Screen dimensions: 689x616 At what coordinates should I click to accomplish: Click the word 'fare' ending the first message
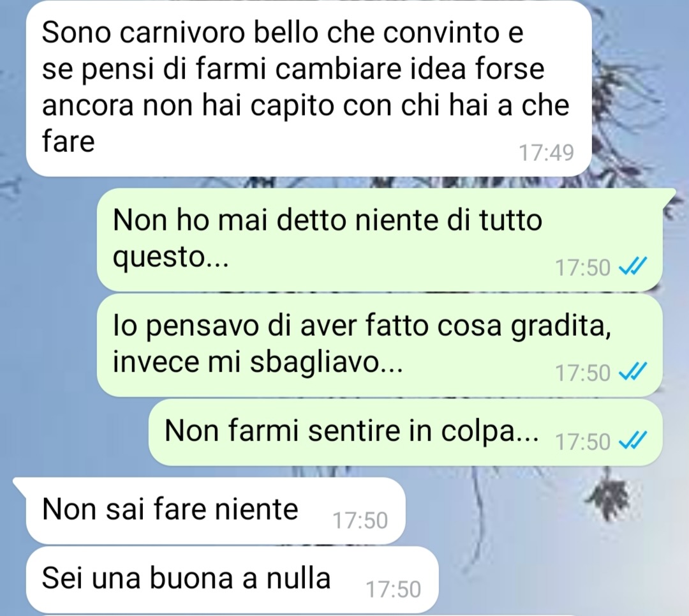pyautogui.click(x=68, y=142)
